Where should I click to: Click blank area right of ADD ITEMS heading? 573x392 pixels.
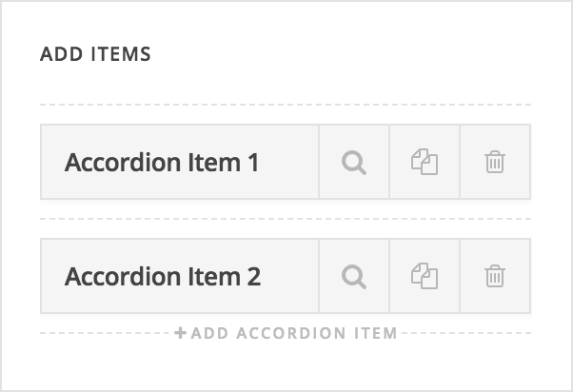coord(340,54)
